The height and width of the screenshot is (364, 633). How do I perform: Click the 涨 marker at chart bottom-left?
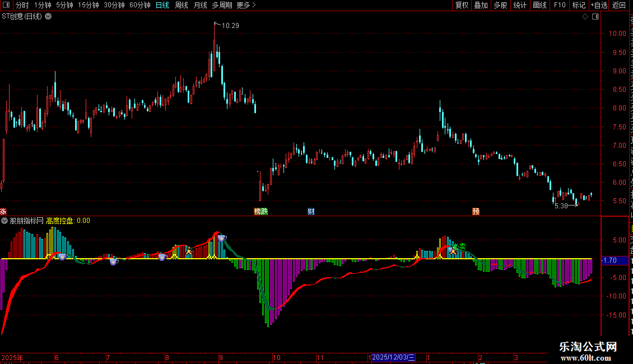[3, 212]
